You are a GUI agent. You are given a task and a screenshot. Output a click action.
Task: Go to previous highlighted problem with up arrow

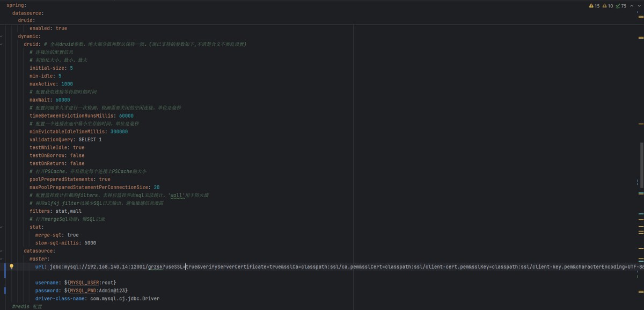click(631, 6)
